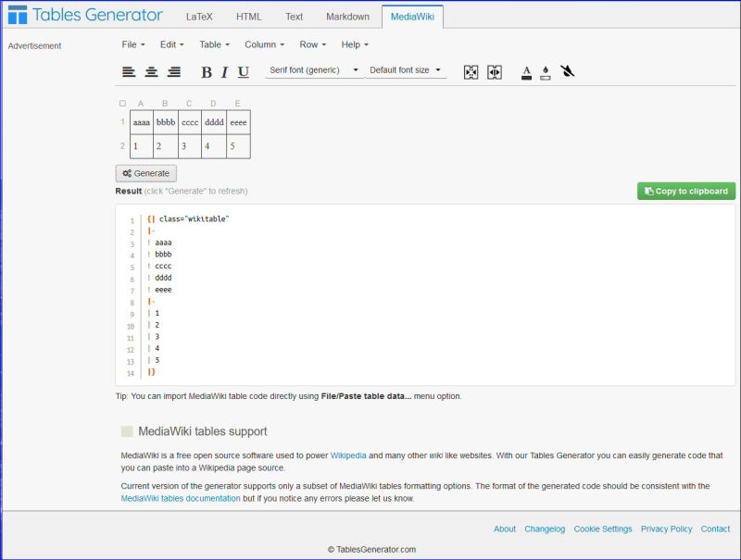This screenshot has width=741, height=560.
Task: Center align text in toolbar
Action: (x=151, y=72)
